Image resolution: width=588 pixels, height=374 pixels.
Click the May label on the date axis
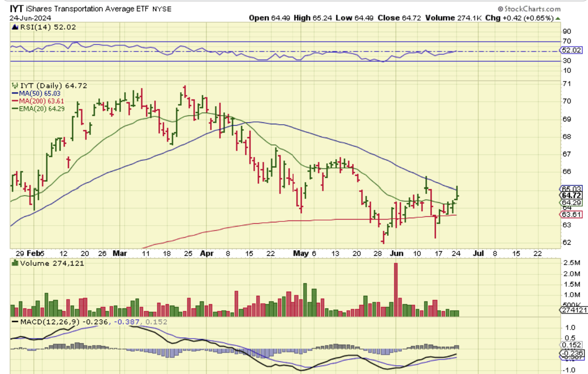coord(302,254)
